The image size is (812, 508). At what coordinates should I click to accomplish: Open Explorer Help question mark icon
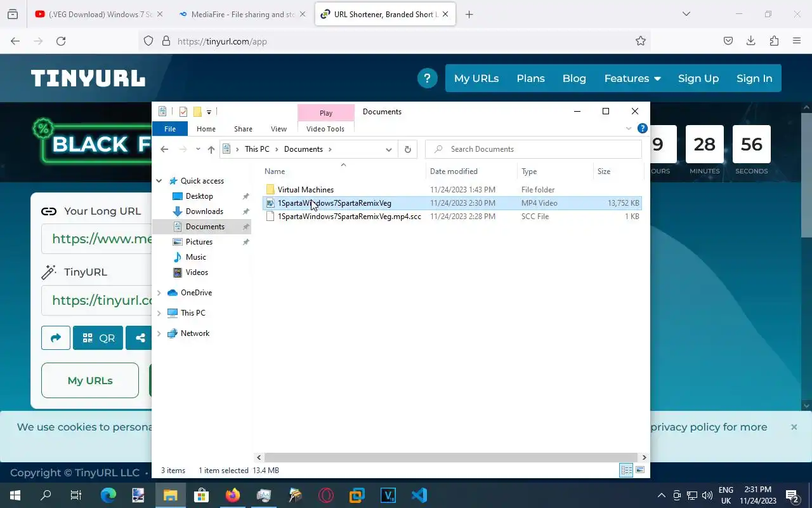[643, 128]
